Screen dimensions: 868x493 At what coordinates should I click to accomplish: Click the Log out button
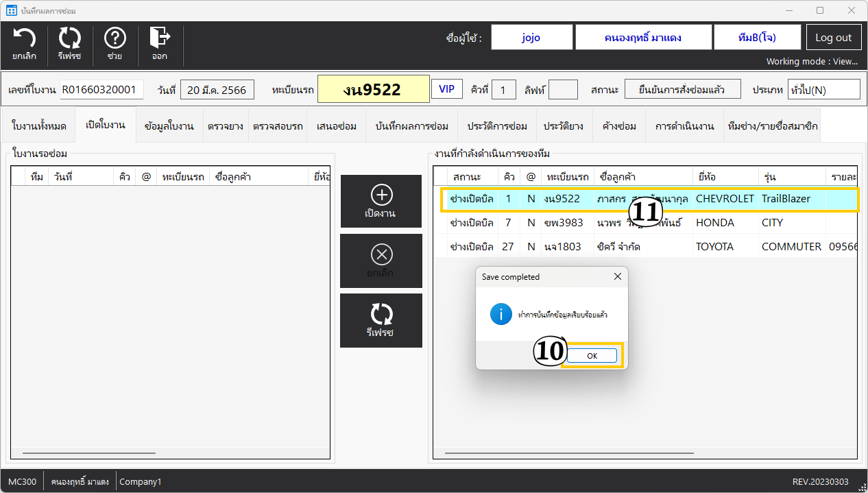point(833,38)
